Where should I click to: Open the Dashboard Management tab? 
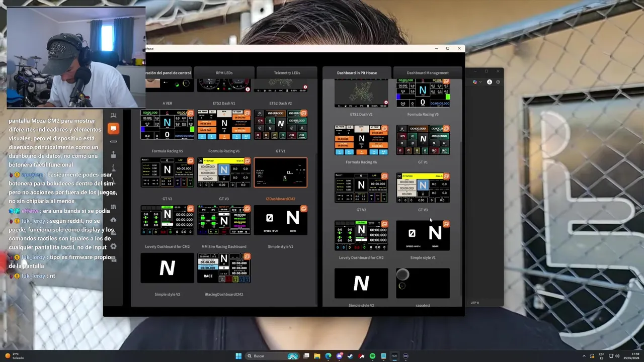(428, 73)
